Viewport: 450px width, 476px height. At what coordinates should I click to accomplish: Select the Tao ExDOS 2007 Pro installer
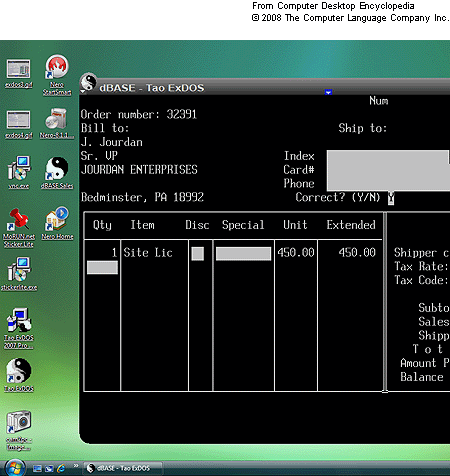coord(19,328)
